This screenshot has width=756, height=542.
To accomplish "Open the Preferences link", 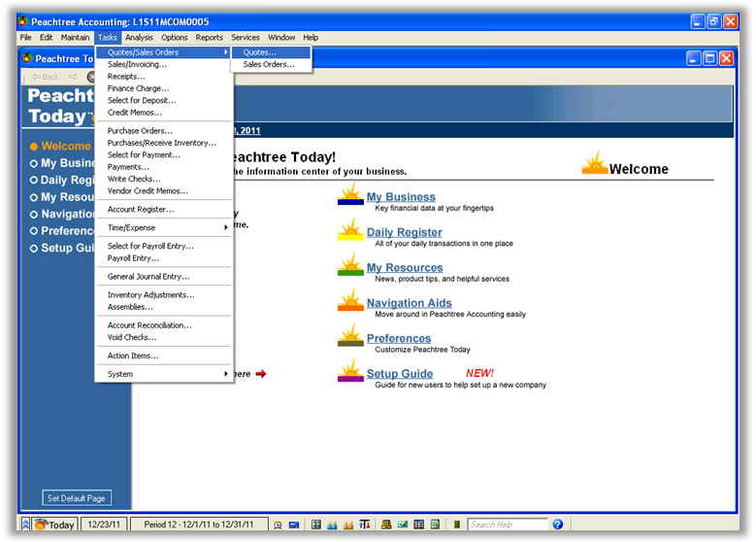I will coord(399,338).
